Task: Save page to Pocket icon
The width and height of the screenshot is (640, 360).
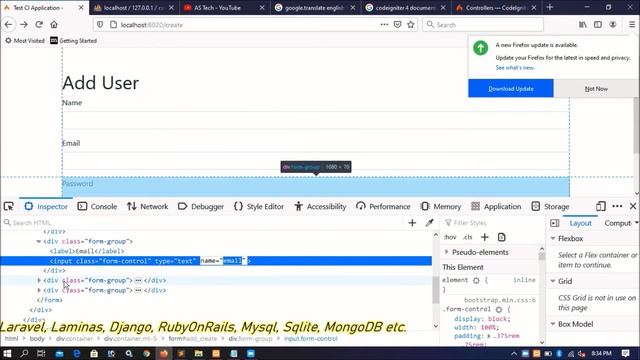Action: (397, 24)
